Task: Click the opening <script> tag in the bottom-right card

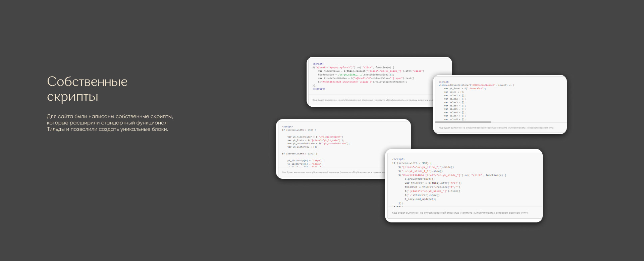Action: click(x=398, y=159)
